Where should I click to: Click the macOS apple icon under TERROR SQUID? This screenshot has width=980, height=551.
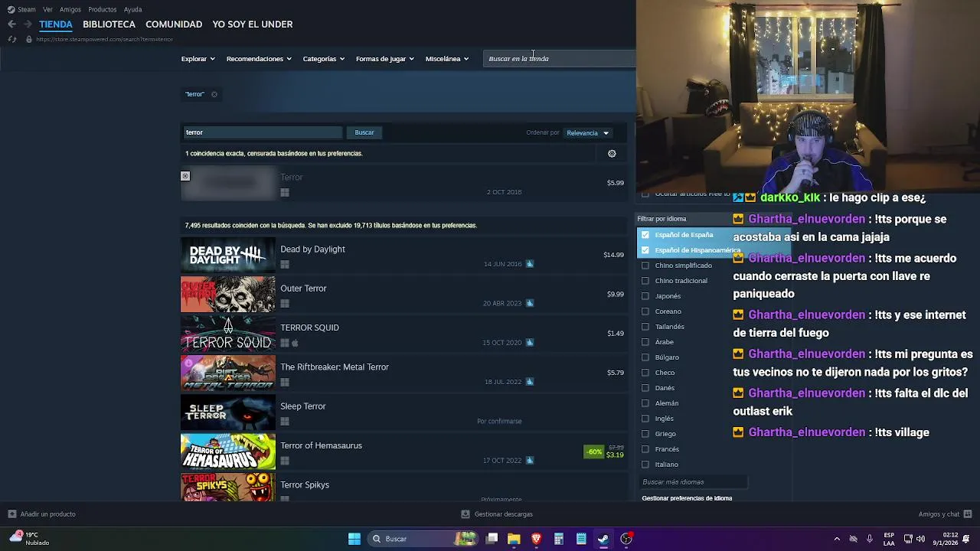pos(295,343)
